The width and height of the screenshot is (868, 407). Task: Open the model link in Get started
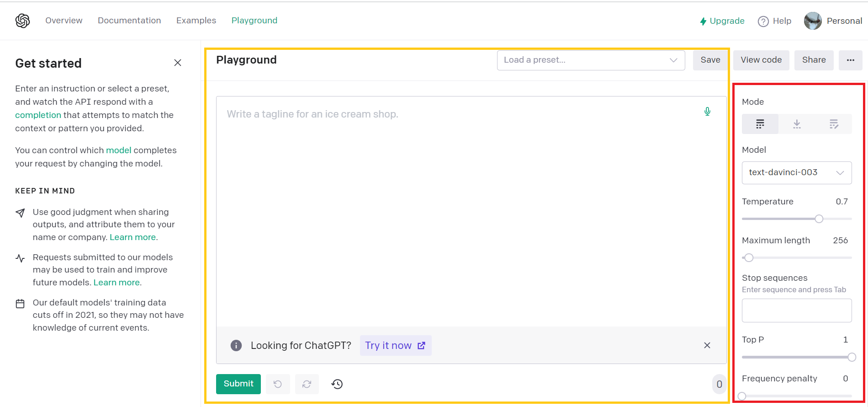[119, 150]
